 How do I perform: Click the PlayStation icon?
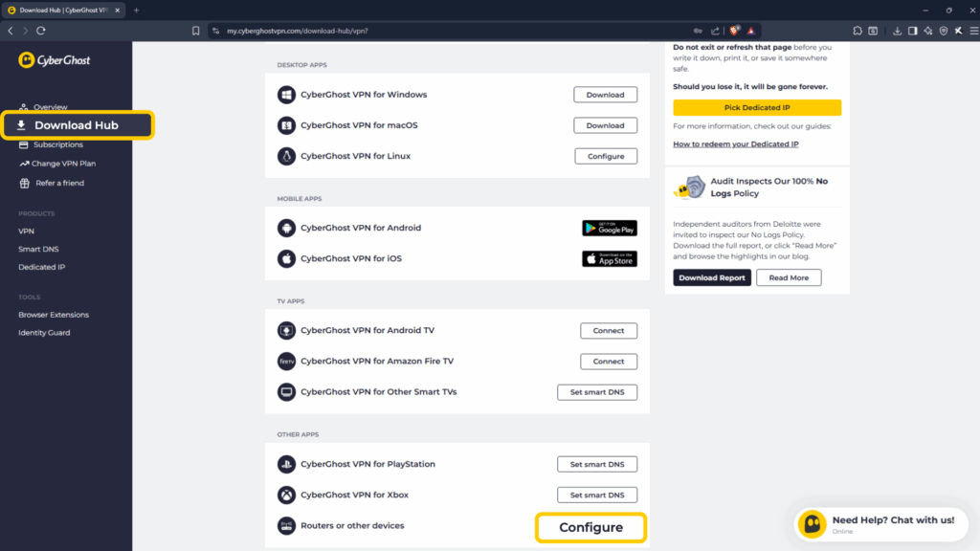pyautogui.click(x=286, y=464)
